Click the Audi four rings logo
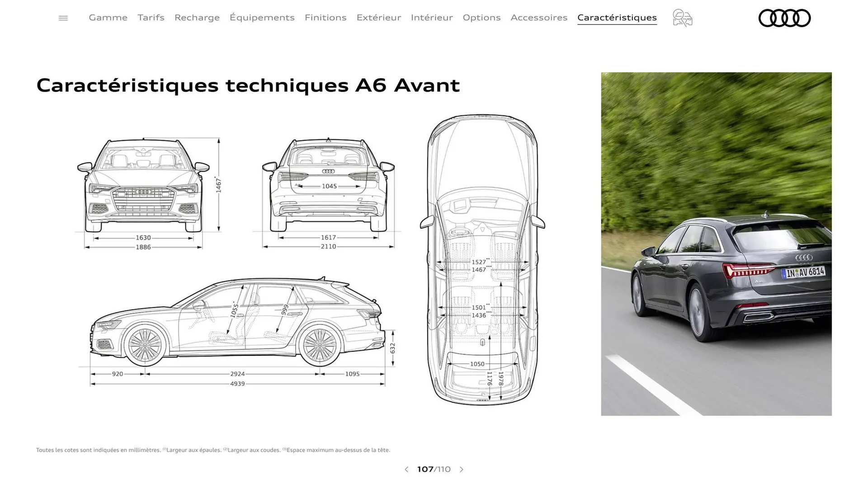 coord(784,18)
